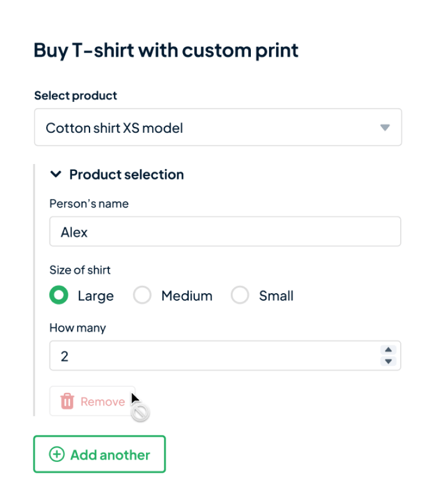
Task: Click the Small label text
Action: pyautogui.click(x=276, y=296)
